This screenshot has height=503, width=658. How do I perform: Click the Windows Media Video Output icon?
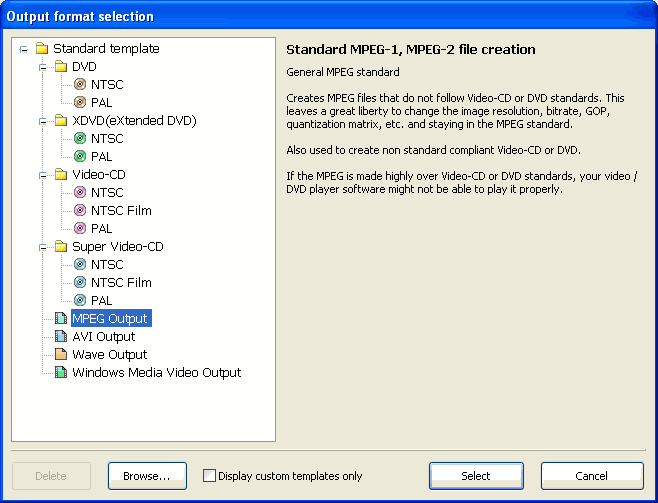(61, 372)
